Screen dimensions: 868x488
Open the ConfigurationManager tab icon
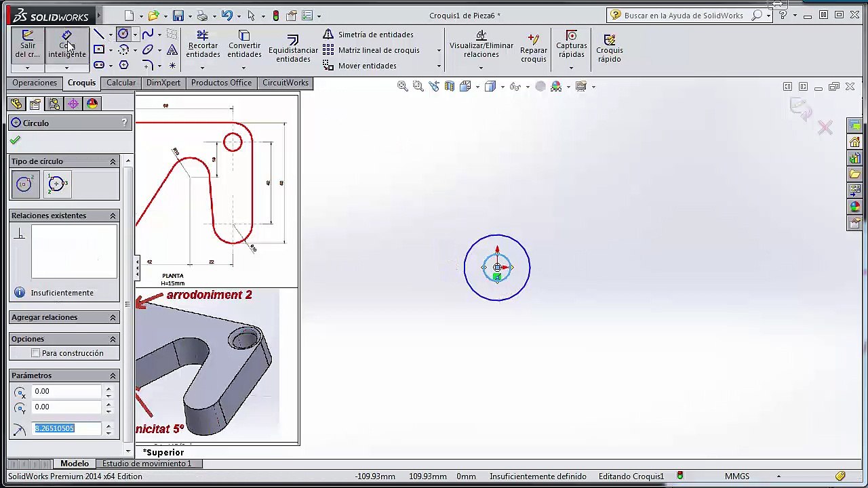click(x=54, y=104)
